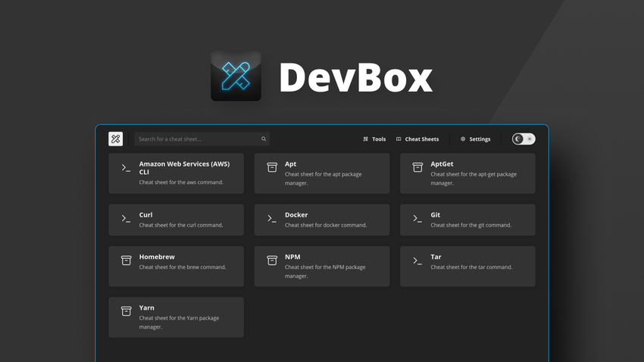Viewport: 644px width, 362px height.
Task: Open the AptGet cheat sheet title
Action: [x=442, y=164]
